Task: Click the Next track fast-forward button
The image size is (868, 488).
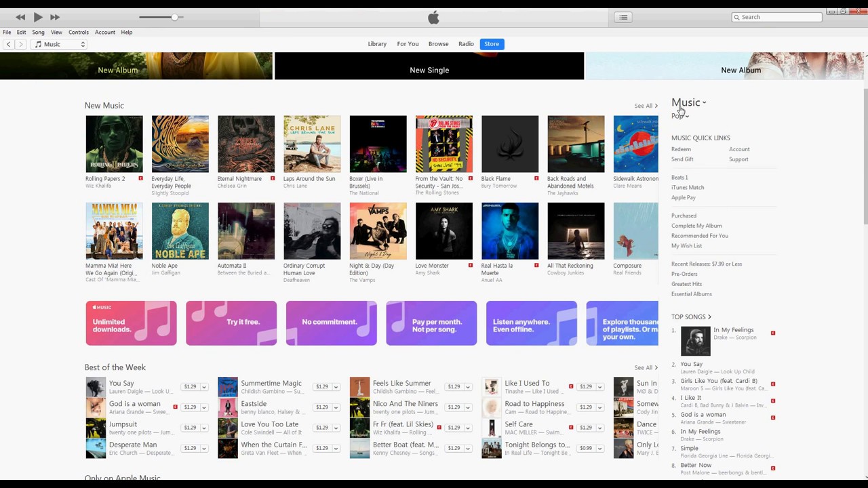Action: [55, 17]
